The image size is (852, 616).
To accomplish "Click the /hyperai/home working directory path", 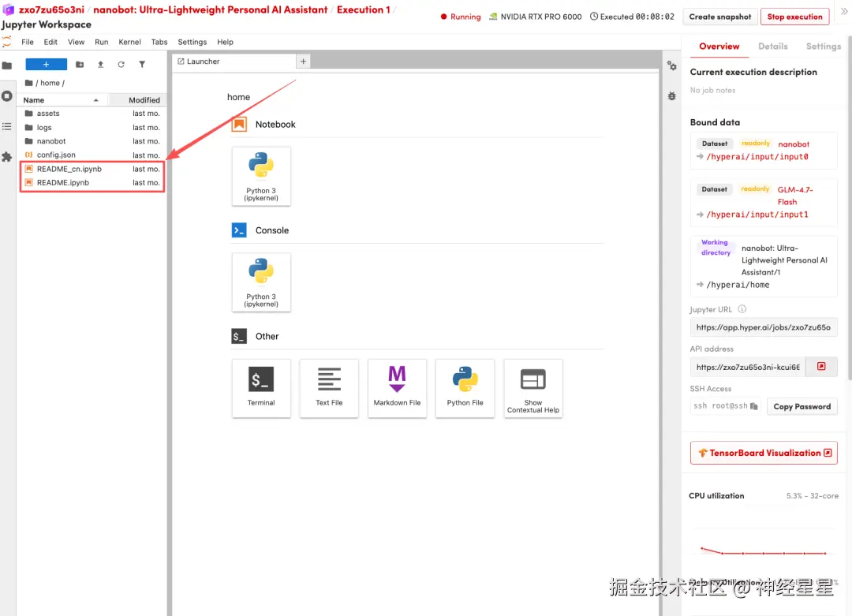I will pos(738,285).
